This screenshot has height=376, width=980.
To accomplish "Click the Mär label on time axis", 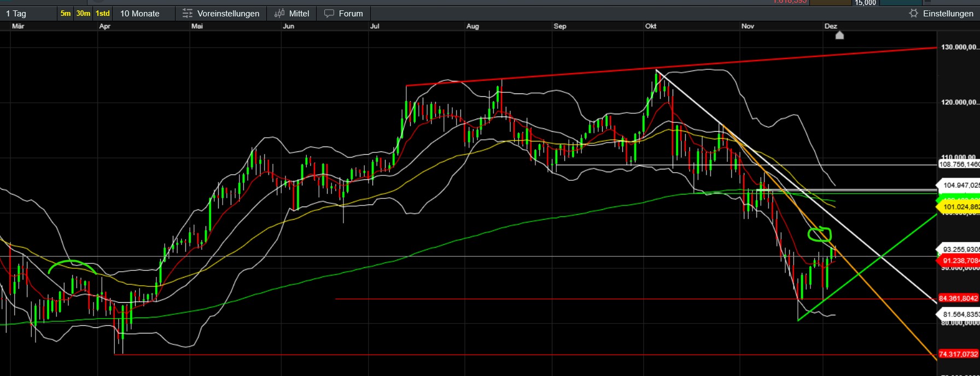I will pyautogui.click(x=18, y=26).
